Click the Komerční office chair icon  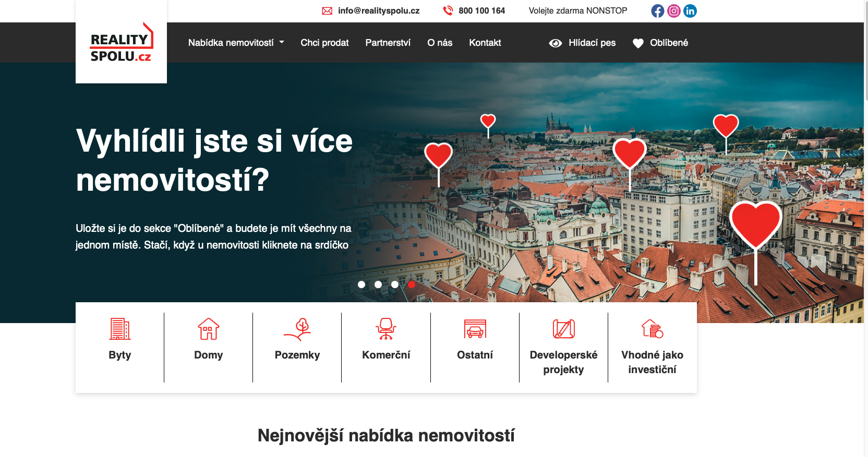click(386, 329)
